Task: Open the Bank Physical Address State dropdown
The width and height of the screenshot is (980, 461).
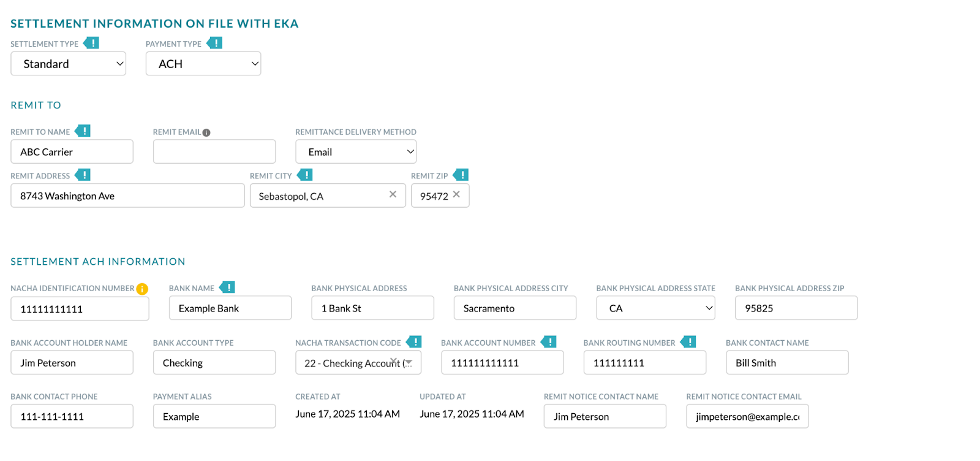Action: (656, 308)
